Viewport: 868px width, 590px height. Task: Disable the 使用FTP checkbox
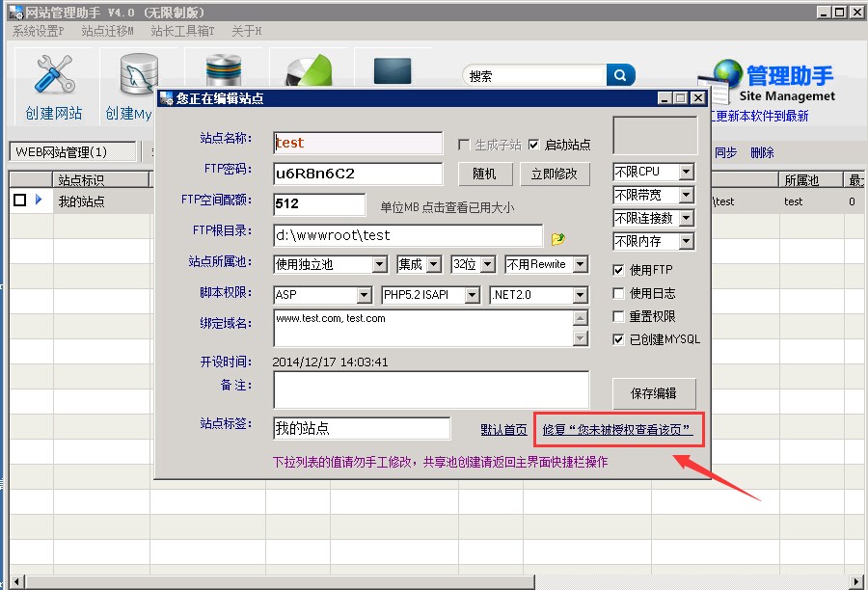pos(619,270)
